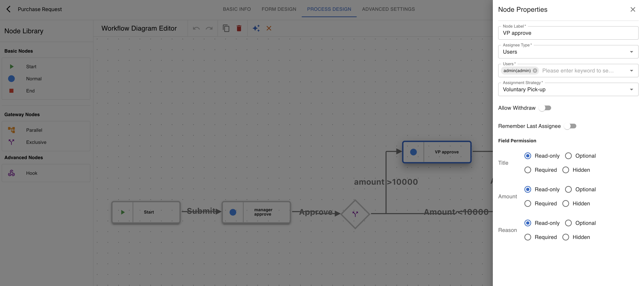This screenshot has width=644, height=286.
Task: Pick the Exclusive gateway node
Action: (46, 142)
